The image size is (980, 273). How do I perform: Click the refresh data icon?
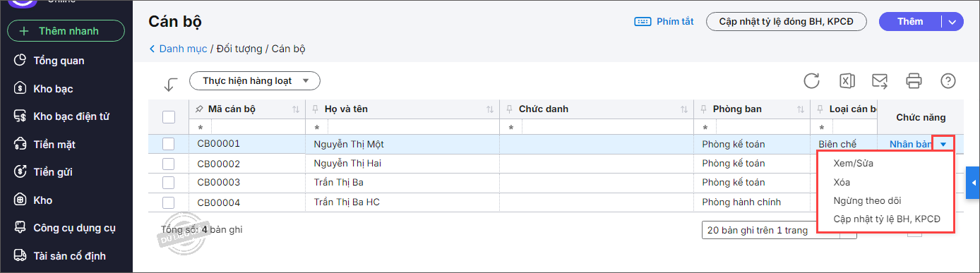click(812, 80)
